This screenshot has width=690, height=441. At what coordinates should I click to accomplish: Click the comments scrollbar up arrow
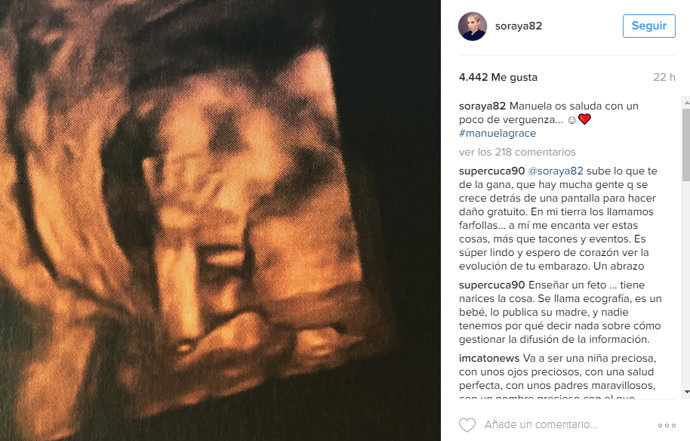(x=686, y=102)
